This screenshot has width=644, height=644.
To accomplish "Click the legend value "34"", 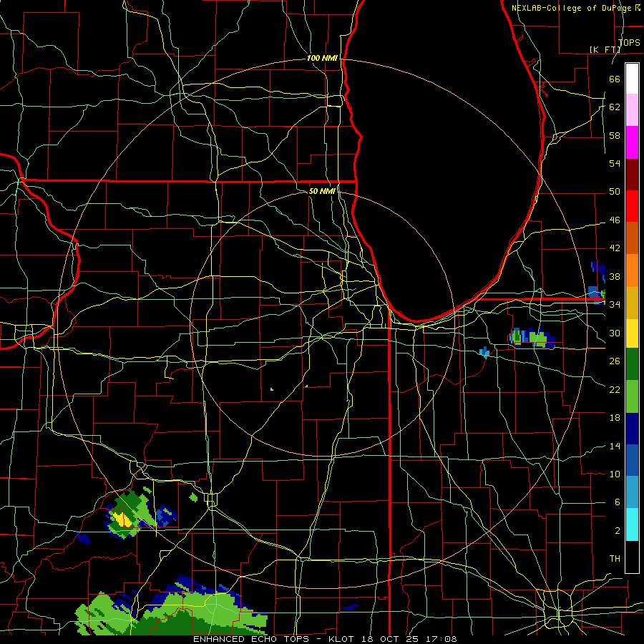I will (615, 305).
